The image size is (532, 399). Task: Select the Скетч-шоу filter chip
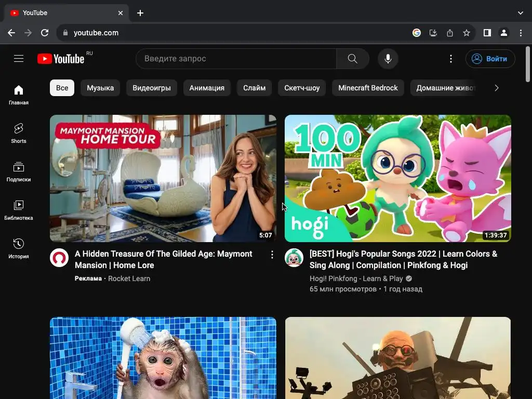(x=302, y=88)
